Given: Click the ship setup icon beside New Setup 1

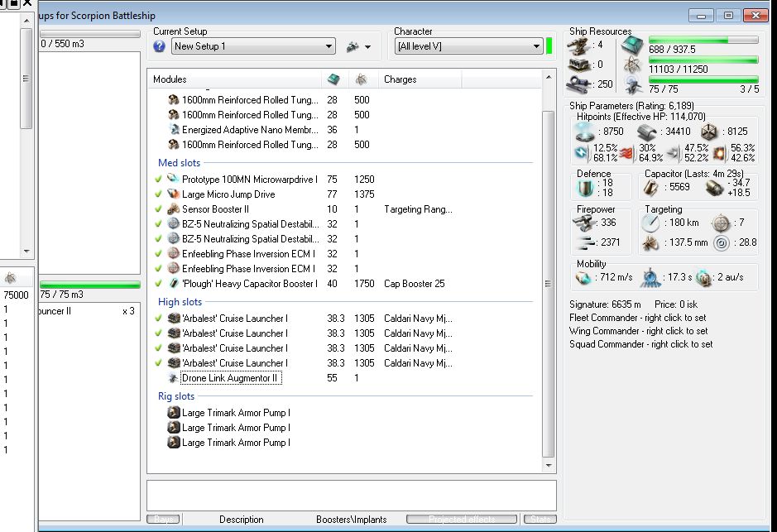Looking at the screenshot, I should (x=353, y=46).
